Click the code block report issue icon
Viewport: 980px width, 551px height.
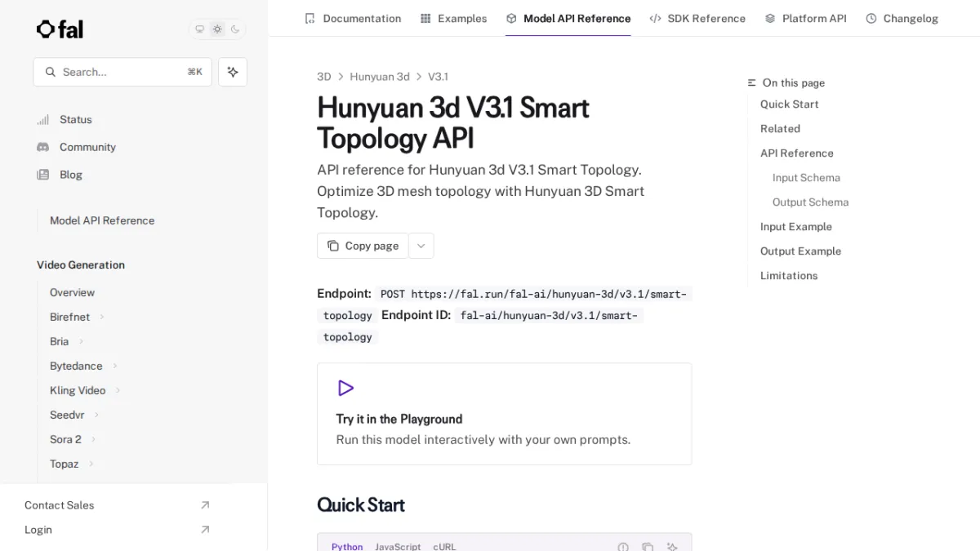[x=623, y=547]
